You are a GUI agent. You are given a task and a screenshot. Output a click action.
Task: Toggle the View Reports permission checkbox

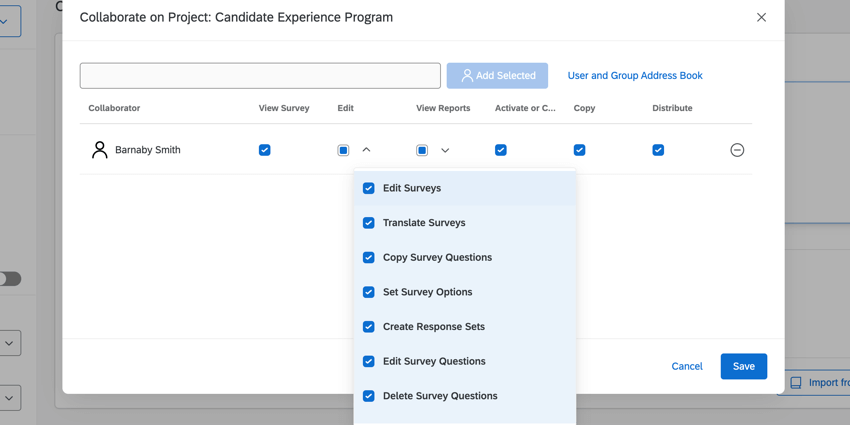click(422, 150)
